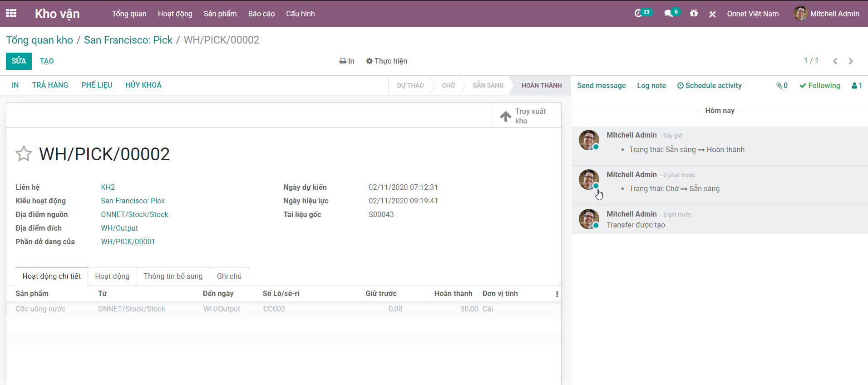868x385 pixels.
Task: Open the In print dropdown
Action: (x=347, y=61)
